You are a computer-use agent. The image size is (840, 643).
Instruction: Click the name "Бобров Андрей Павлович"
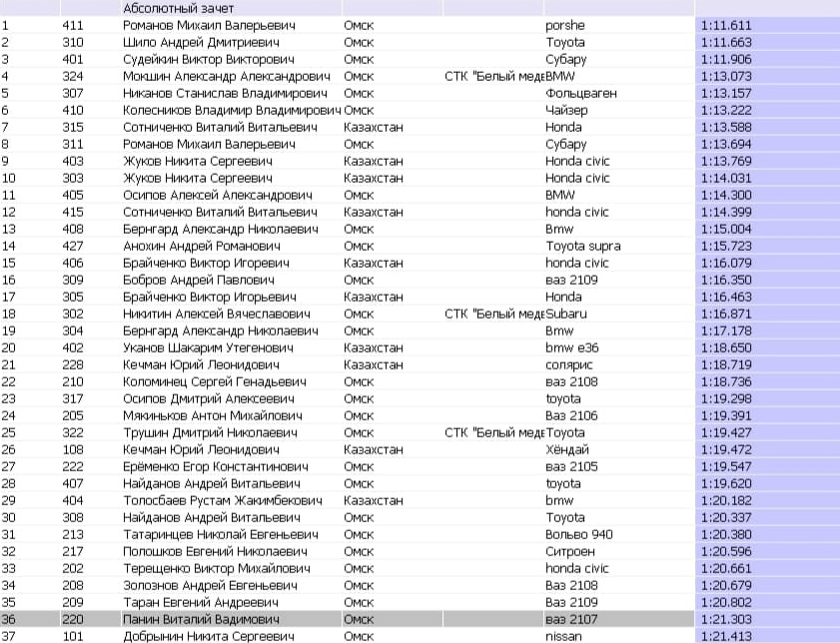[x=199, y=280]
